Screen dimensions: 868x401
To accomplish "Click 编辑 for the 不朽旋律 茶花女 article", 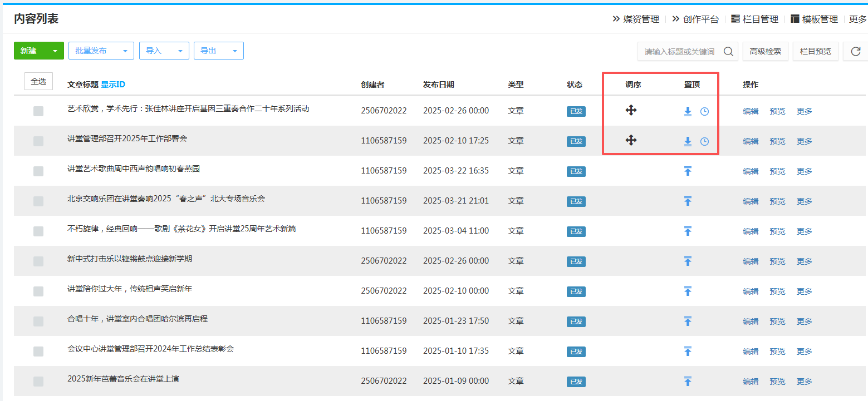I will 751,231.
